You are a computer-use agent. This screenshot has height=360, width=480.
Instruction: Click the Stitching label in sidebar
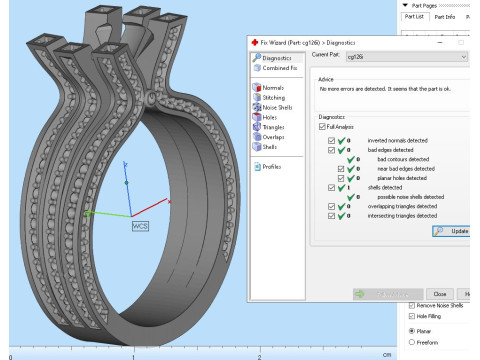(274, 98)
